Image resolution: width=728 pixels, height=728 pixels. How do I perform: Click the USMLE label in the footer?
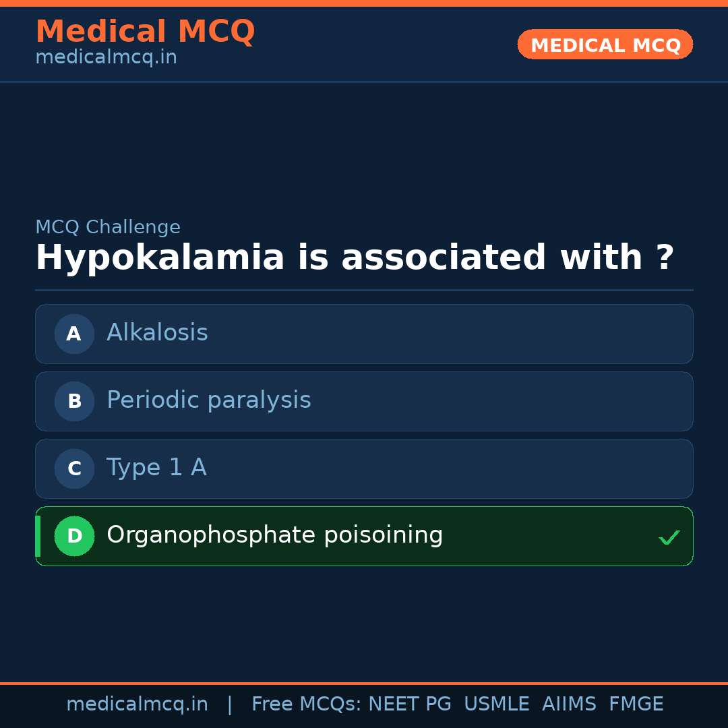(496, 704)
